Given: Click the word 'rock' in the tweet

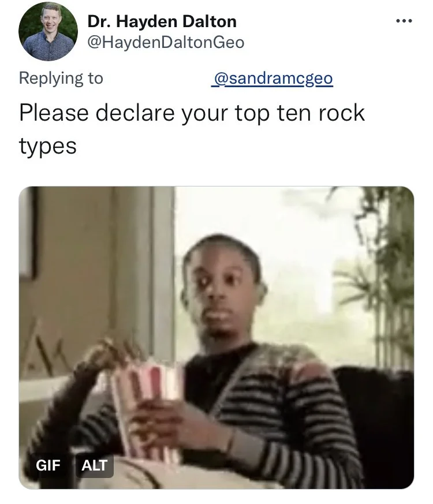Looking at the screenshot, I should [x=341, y=113].
